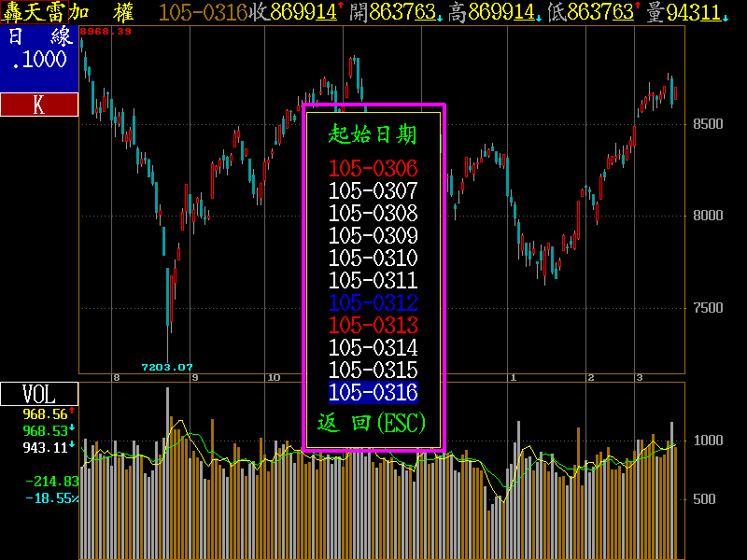
Task: Click the VOL indicator label
Action: tap(38, 395)
